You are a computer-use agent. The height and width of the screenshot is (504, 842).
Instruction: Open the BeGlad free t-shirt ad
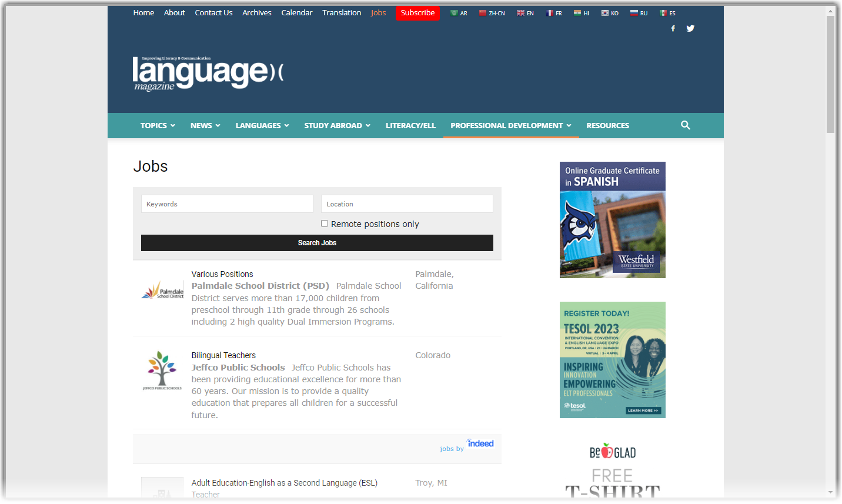coord(613,469)
